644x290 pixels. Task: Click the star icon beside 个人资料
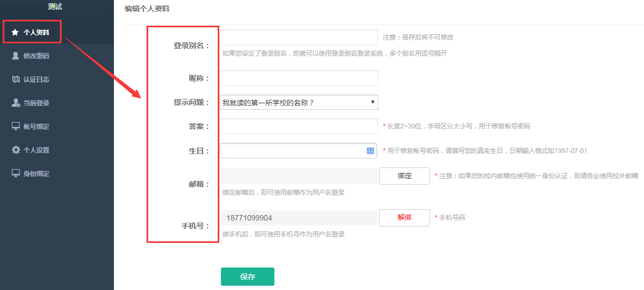(x=15, y=33)
